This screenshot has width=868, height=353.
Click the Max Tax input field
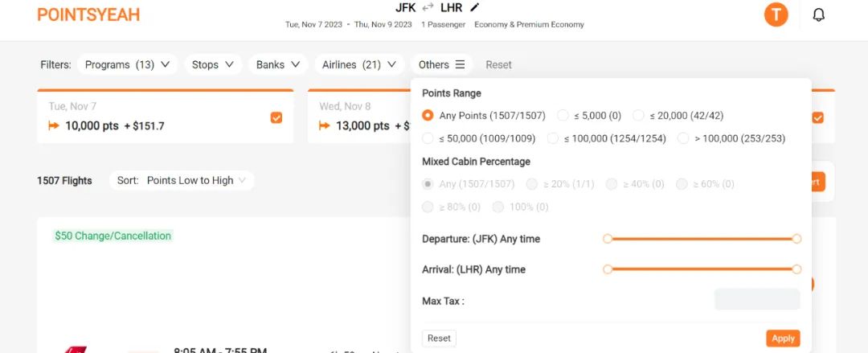(x=757, y=299)
